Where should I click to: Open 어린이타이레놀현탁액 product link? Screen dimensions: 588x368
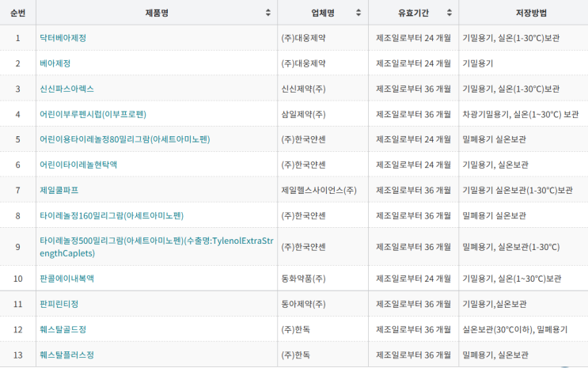(x=78, y=165)
